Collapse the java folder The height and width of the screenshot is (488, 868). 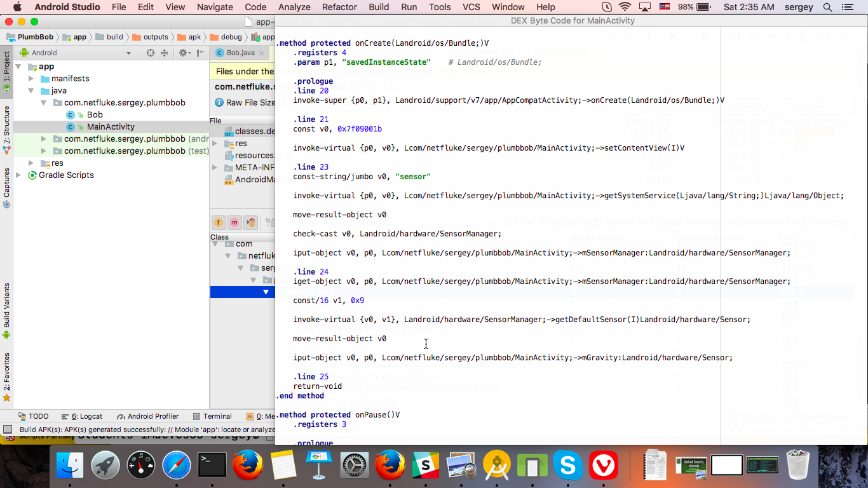(x=31, y=91)
